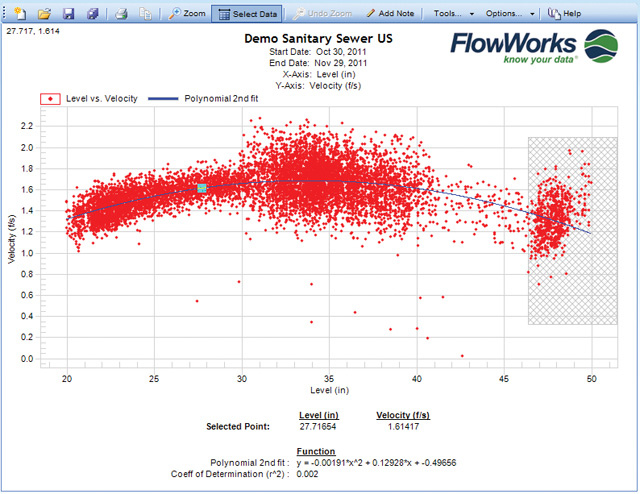Click the Demo Sanitary Sewer US chart title
640x494 pixels.
[x=319, y=38]
